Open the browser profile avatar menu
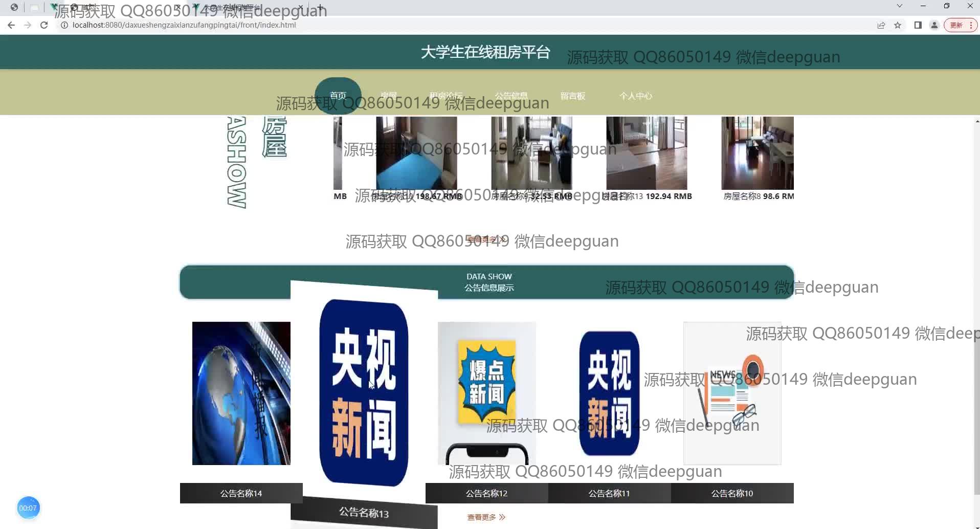The width and height of the screenshot is (980, 529). pos(934,25)
